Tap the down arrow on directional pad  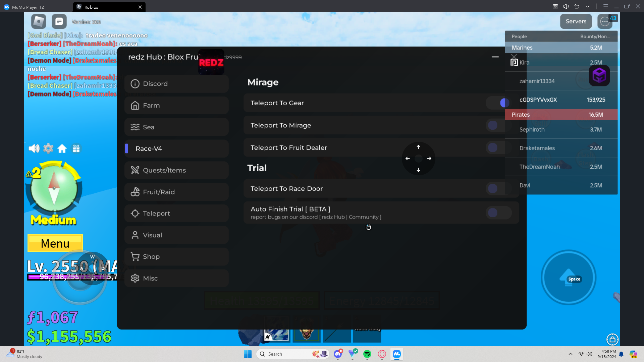coord(418,170)
